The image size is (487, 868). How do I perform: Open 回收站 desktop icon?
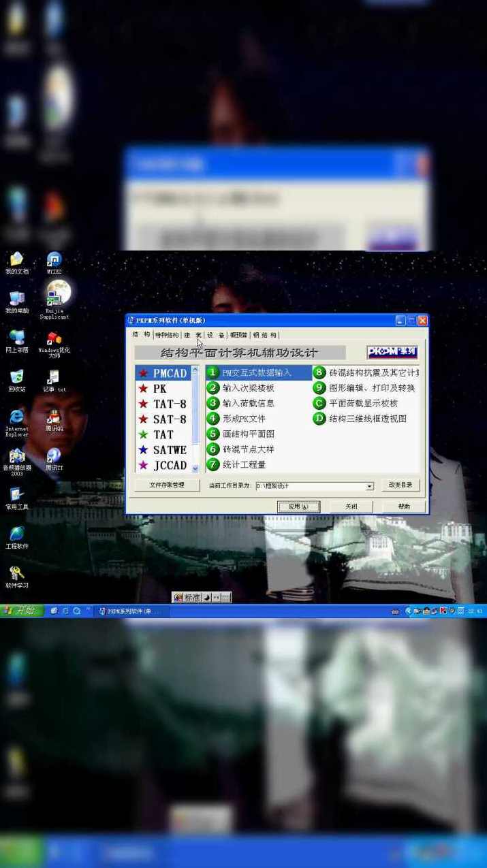pyautogui.click(x=17, y=381)
